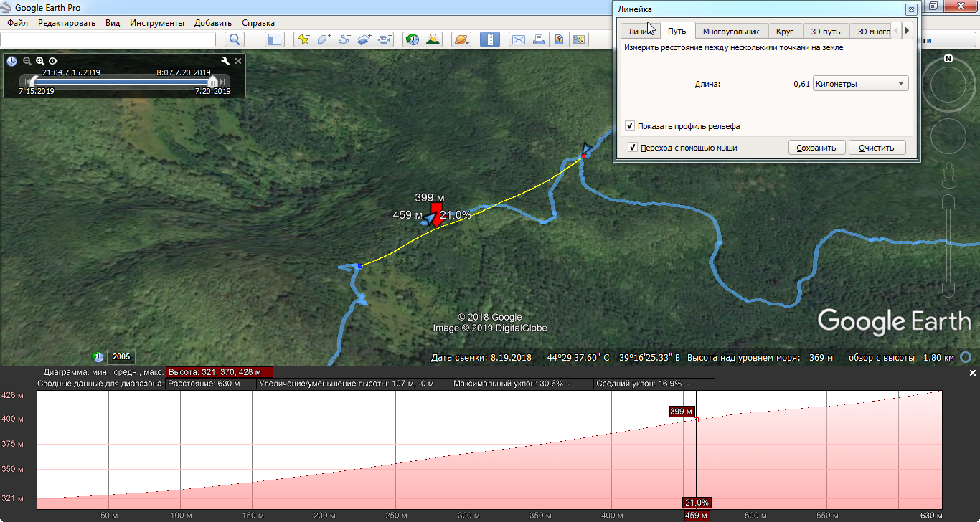Uncheck 'Показать профиль рельефа' checkbox

(x=630, y=126)
